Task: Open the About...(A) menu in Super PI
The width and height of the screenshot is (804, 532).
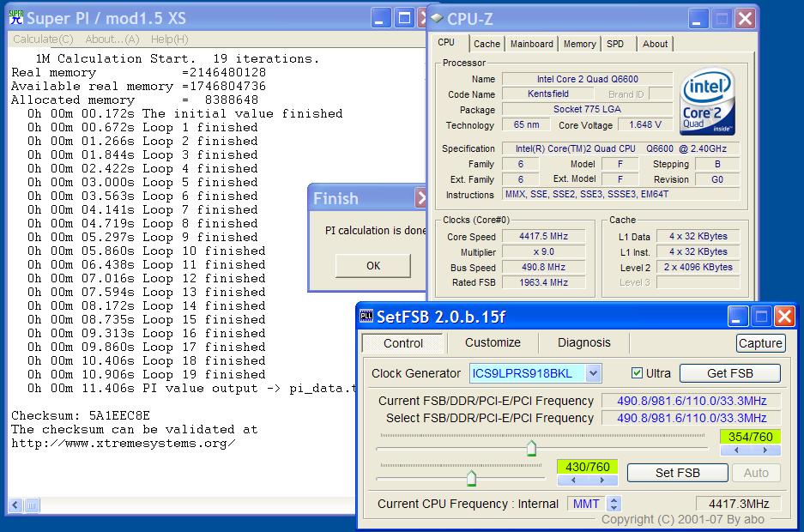Action: pyautogui.click(x=112, y=39)
